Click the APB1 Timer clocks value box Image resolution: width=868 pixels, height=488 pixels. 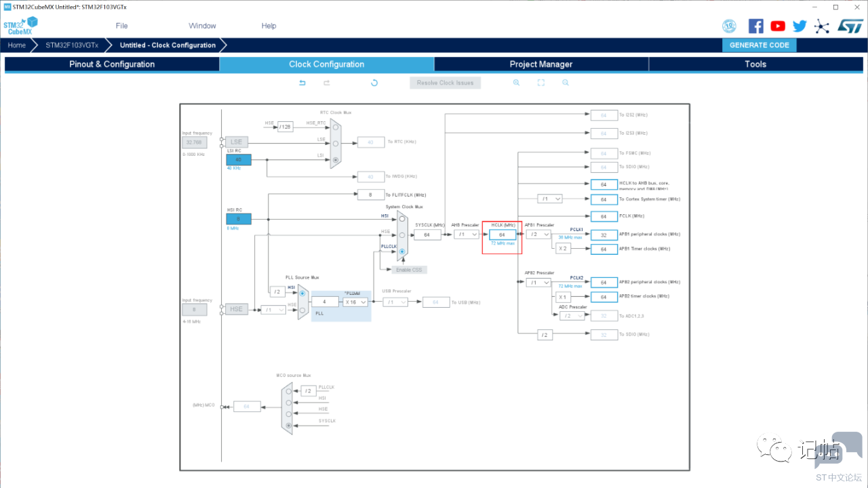pyautogui.click(x=604, y=249)
